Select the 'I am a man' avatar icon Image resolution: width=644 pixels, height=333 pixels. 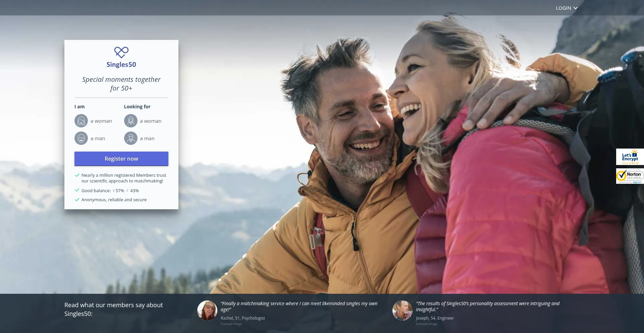coord(81,138)
